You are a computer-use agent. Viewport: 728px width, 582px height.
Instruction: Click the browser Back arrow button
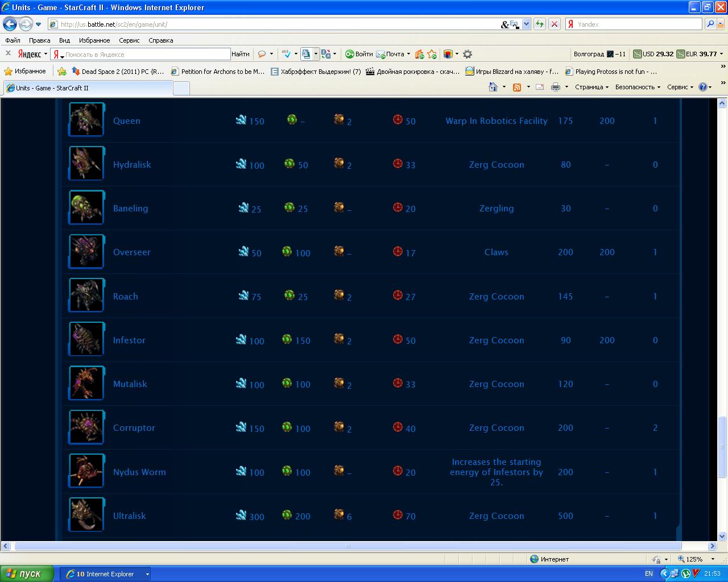pyautogui.click(x=10, y=24)
